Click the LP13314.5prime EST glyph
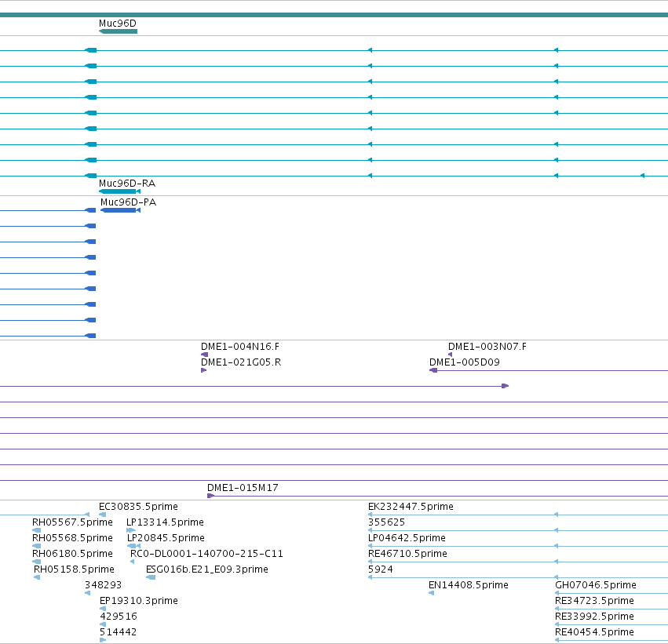 (x=131, y=530)
